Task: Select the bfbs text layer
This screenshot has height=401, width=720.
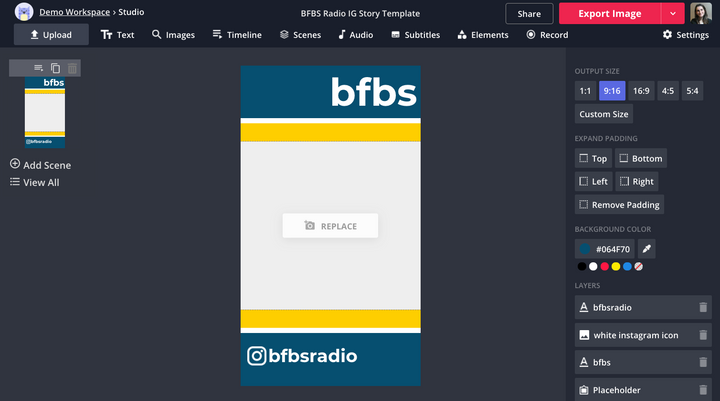Action: point(643,362)
